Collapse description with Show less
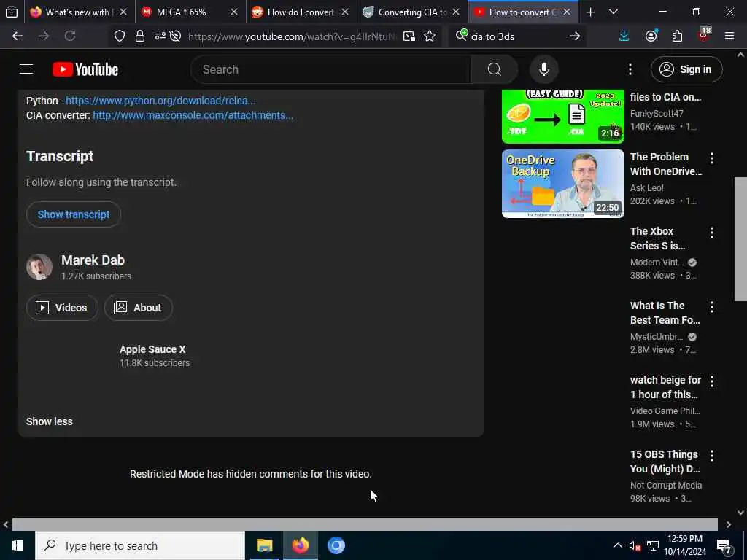Image resolution: width=747 pixels, height=560 pixels. pos(50,421)
